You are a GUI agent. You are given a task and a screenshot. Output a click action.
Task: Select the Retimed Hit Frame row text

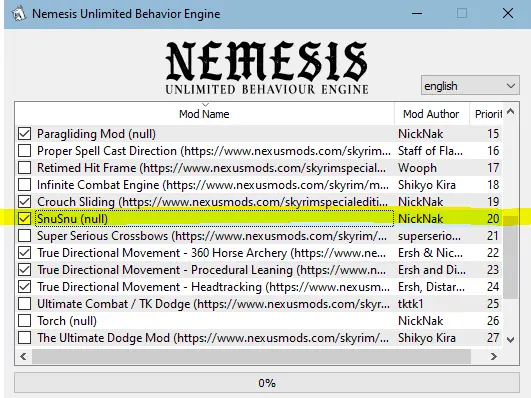point(211,168)
